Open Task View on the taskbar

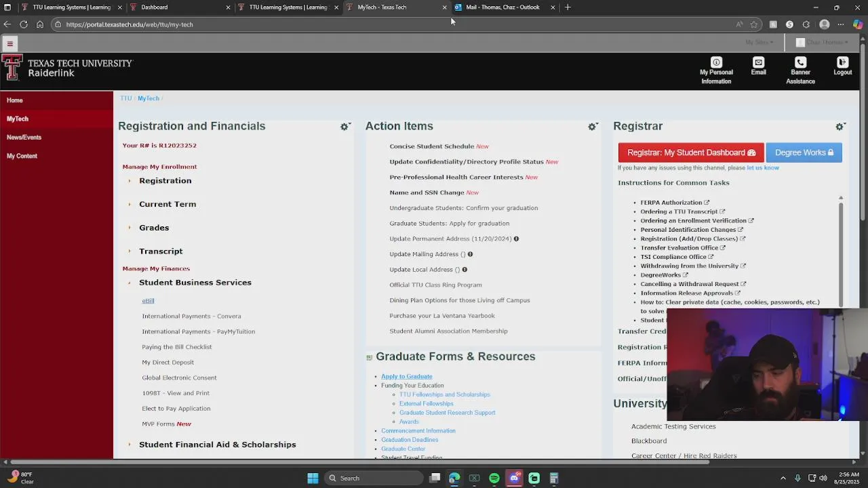(435, 479)
